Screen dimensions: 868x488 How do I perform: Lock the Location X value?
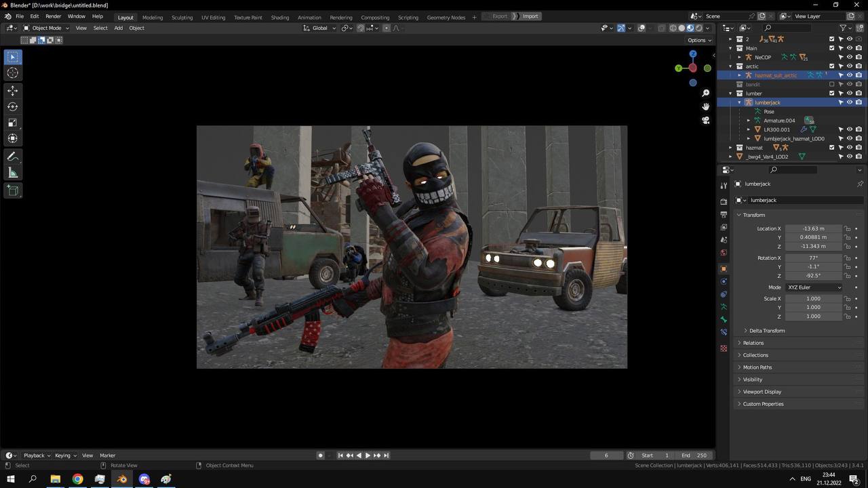click(848, 228)
